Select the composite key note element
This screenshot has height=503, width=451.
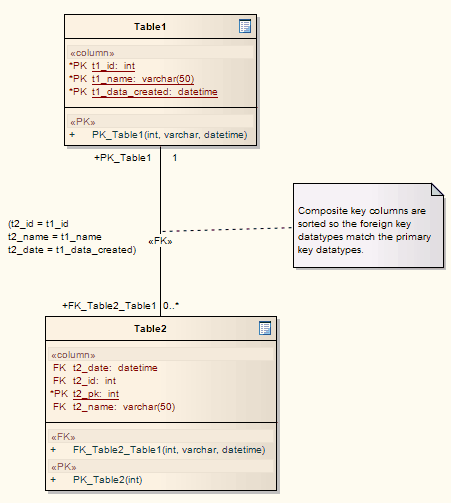point(368,225)
